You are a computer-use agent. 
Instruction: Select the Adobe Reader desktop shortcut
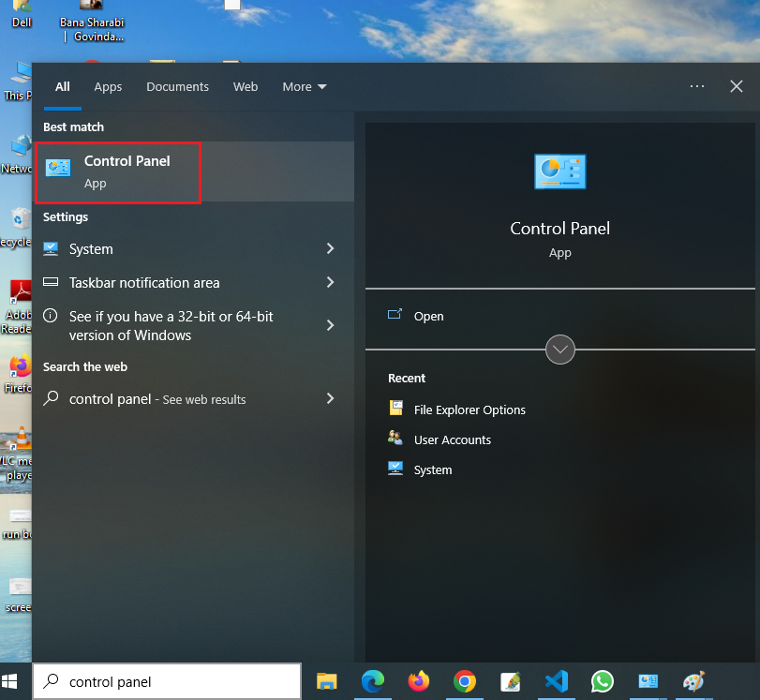pyautogui.click(x=18, y=307)
